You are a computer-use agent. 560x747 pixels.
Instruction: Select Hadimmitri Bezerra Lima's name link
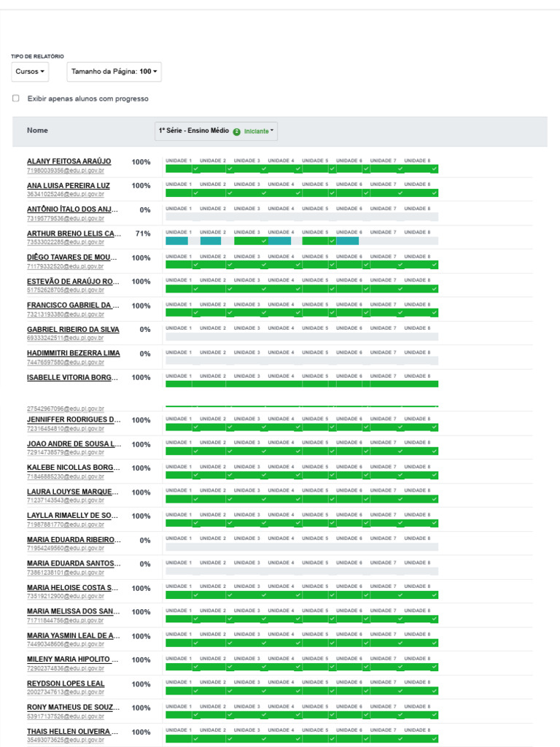73,354
